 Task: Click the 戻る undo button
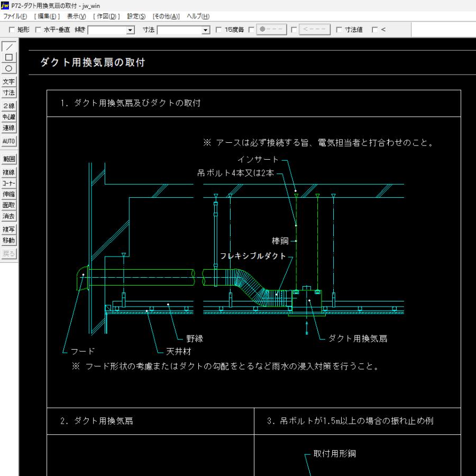pos(9,254)
